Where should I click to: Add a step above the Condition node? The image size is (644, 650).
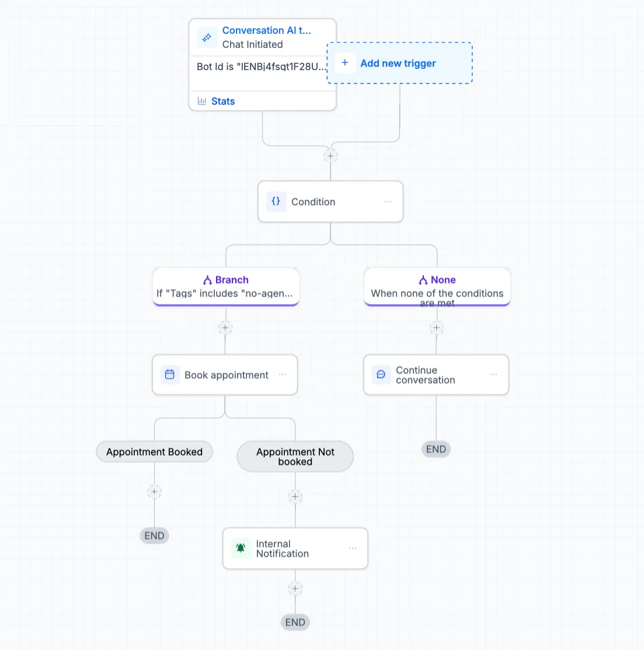tap(330, 156)
